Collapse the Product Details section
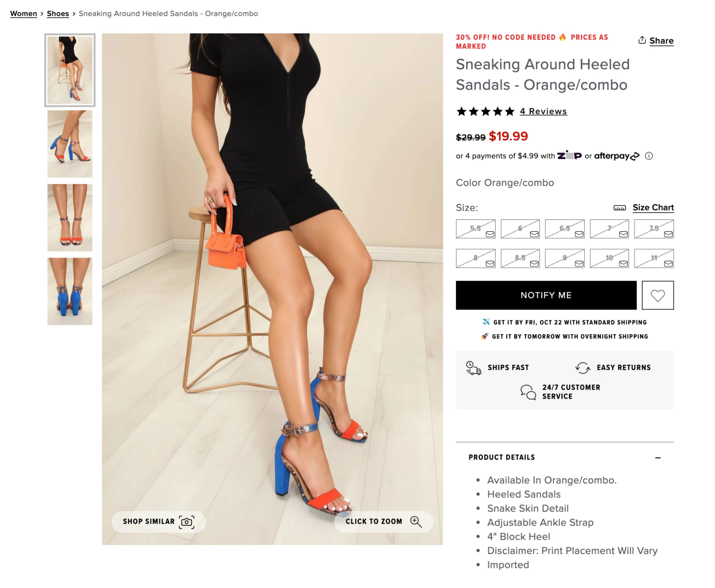 pos(657,458)
